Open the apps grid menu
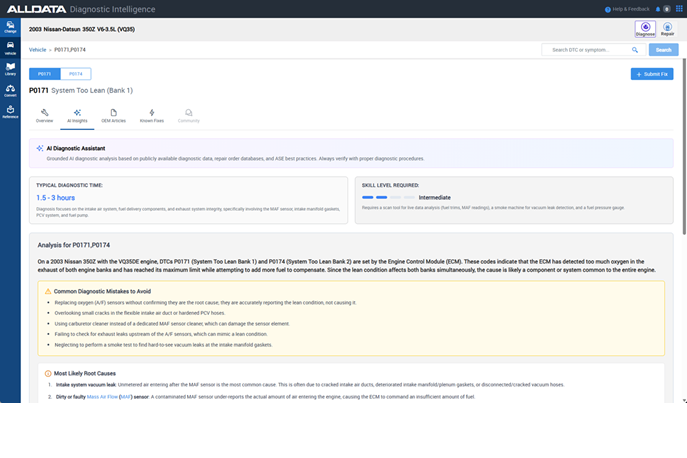 click(679, 9)
